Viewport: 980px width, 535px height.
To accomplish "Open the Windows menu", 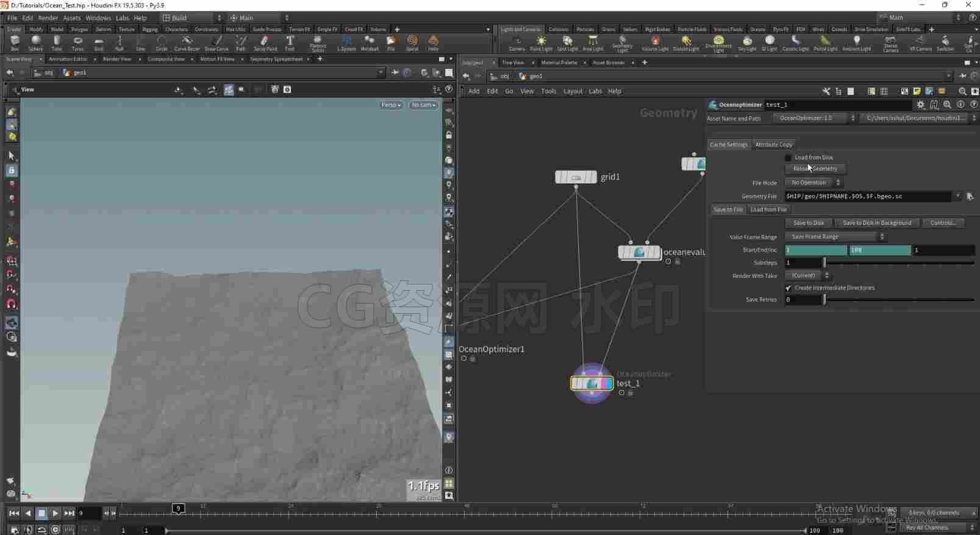I will (x=98, y=18).
